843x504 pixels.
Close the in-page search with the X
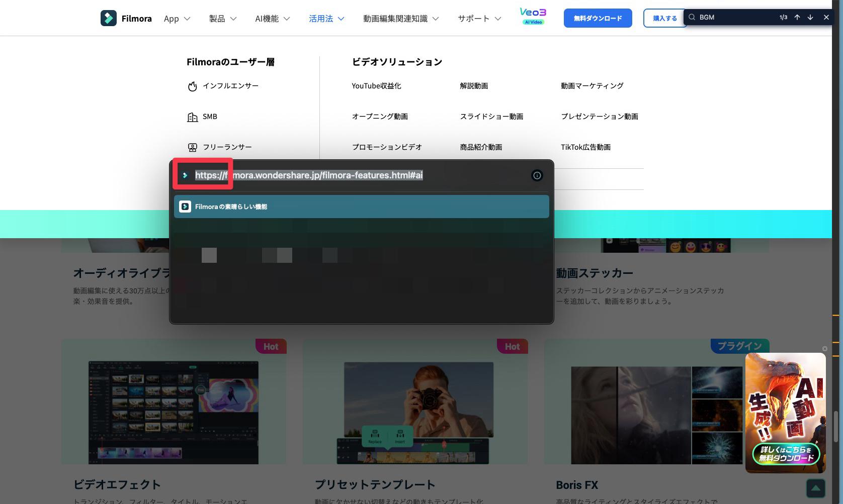point(826,17)
